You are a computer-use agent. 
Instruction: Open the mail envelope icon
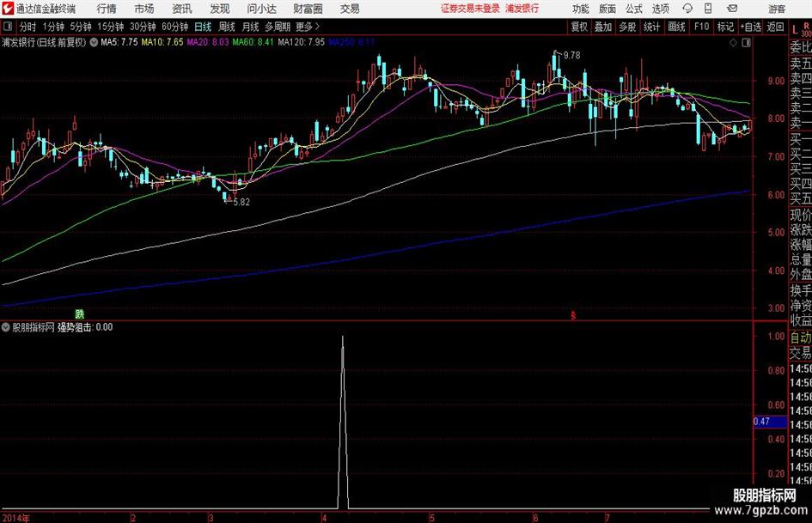pyautogui.click(x=732, y=9)
